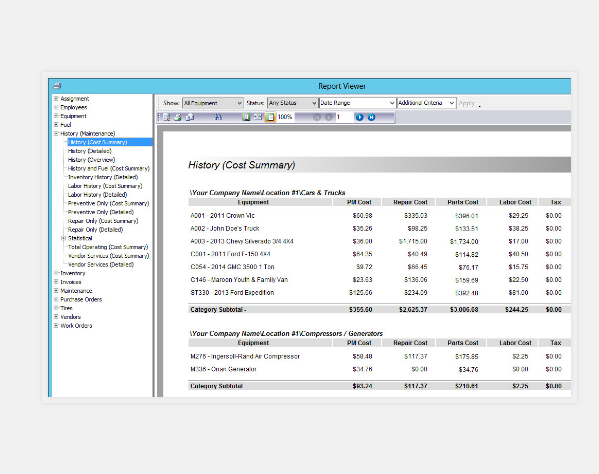This screenshot has width=599, height=474.
Task: Expand the Equipment tree node
Action: click(x=56, y=116)
